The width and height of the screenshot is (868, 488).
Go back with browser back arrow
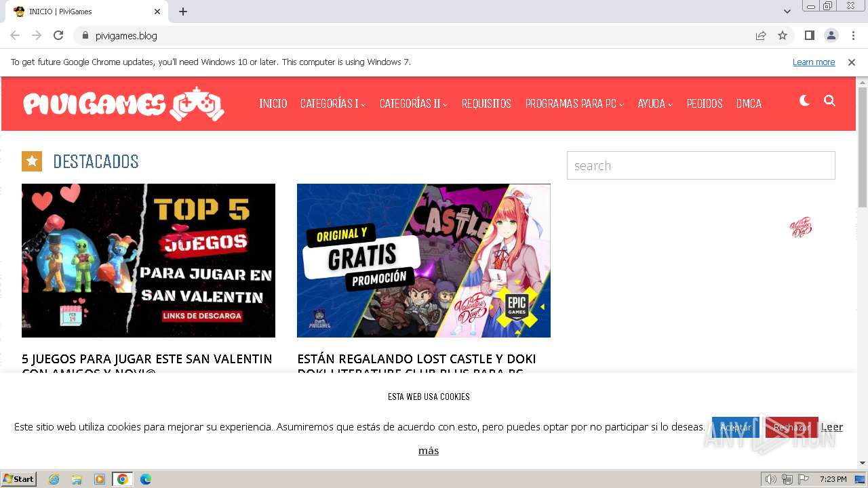pos(15,35)
